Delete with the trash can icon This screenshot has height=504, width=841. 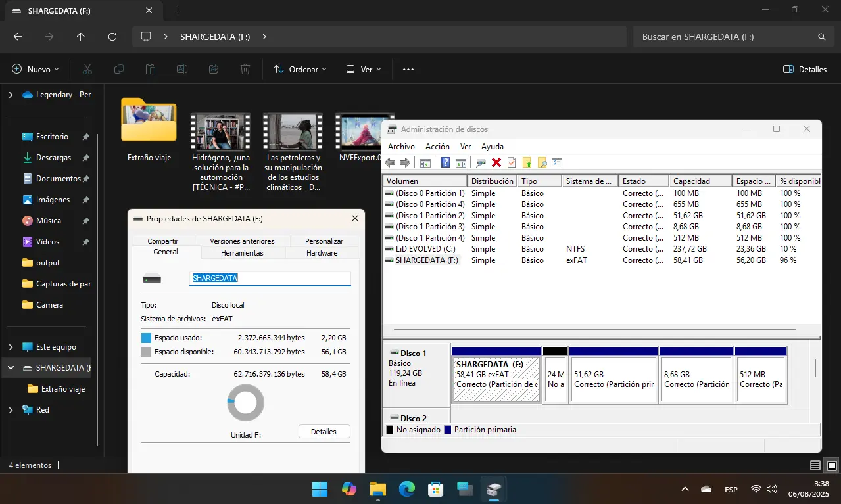(245, 69)
